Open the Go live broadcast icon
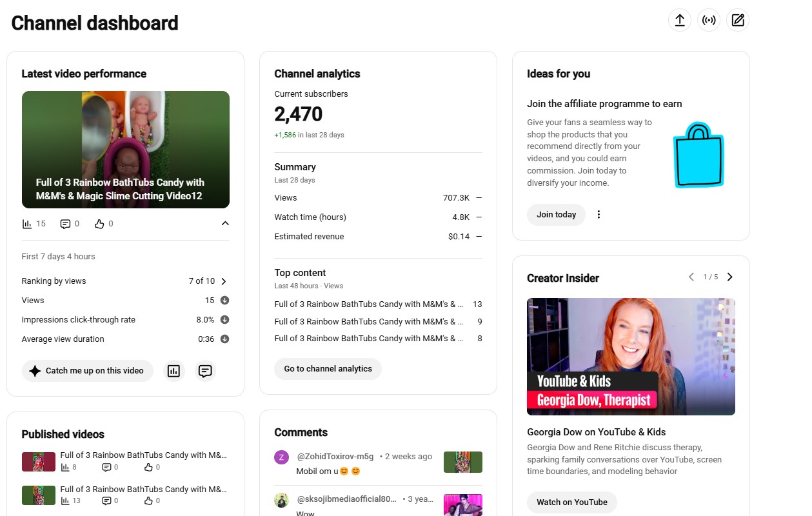This screenshot has height=516, width=812. (709, 20)
